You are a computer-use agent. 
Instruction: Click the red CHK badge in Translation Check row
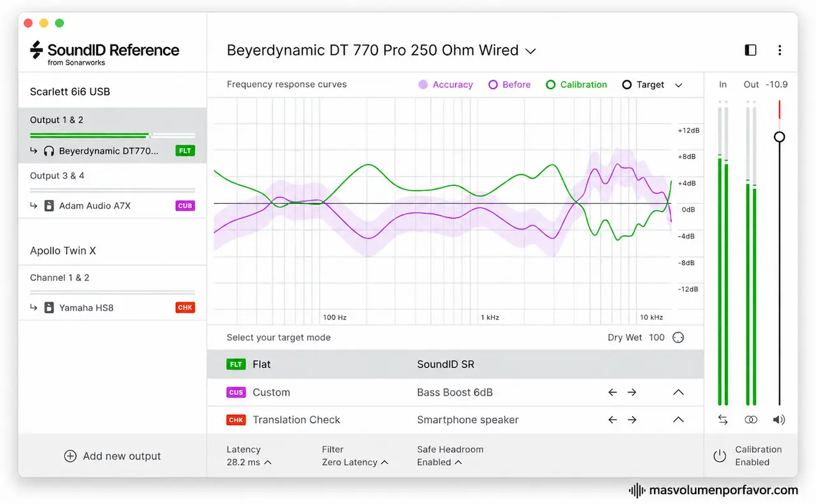236,420
